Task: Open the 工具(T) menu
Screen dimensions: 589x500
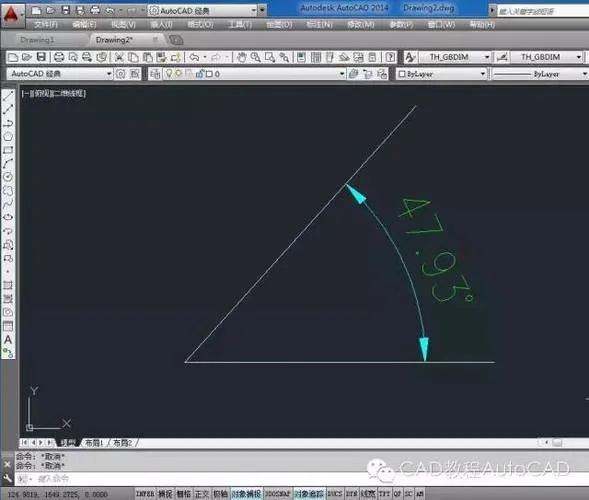Action: 240,25
